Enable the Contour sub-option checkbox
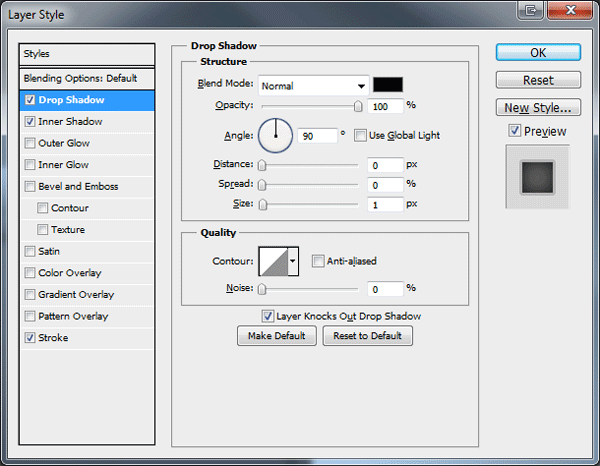The height and width of the screenshot is (466, 600). (42, 208)
